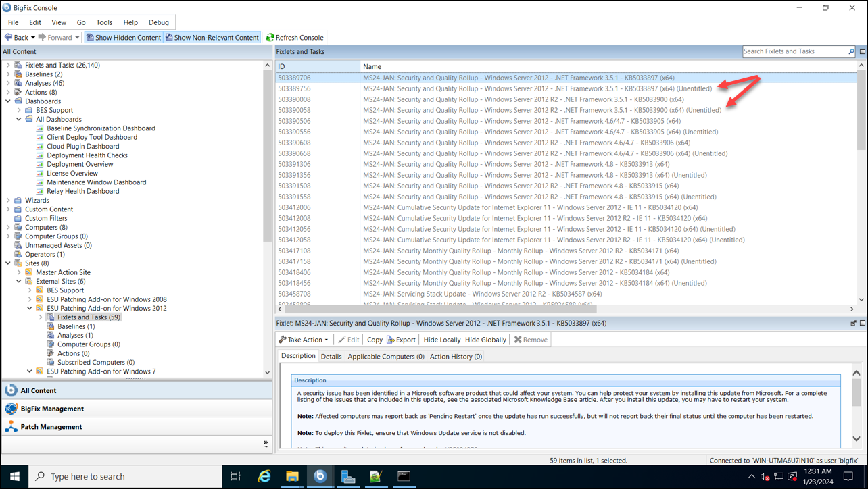Click the BigFix Console taskbar icon
This screenshot has width=868, height=489.
tap(320, 476)
